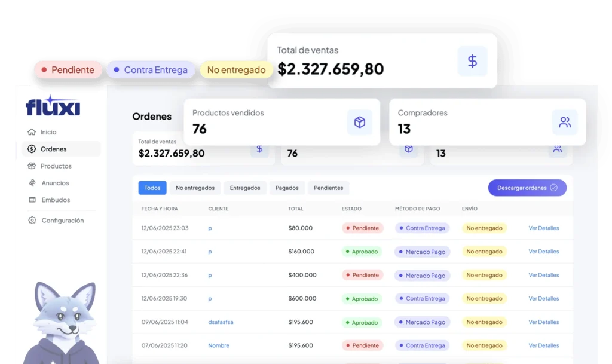Click the Descargar ordenes button
Screen dimensions: 612x364
click(x=527, y=188)
